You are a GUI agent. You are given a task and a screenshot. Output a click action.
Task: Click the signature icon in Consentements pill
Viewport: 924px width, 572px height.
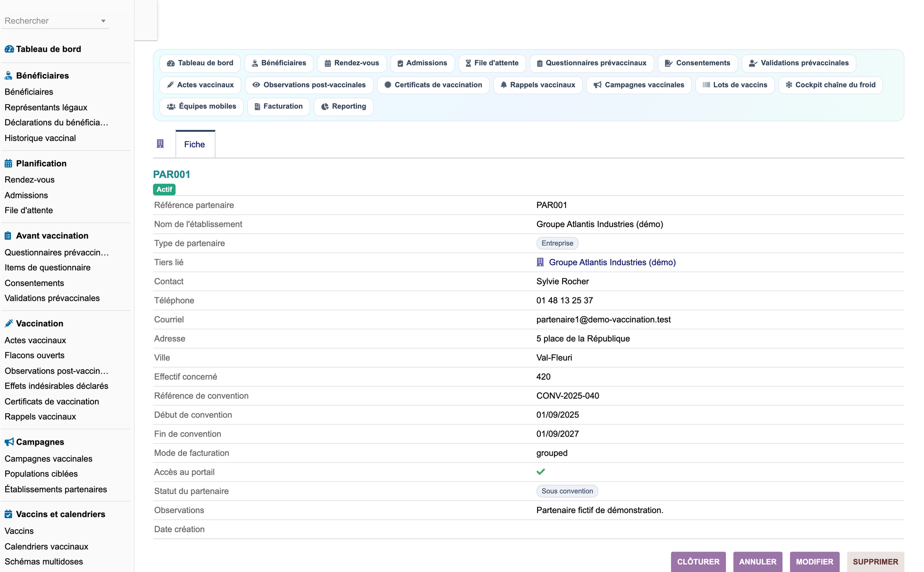(669, 63)
